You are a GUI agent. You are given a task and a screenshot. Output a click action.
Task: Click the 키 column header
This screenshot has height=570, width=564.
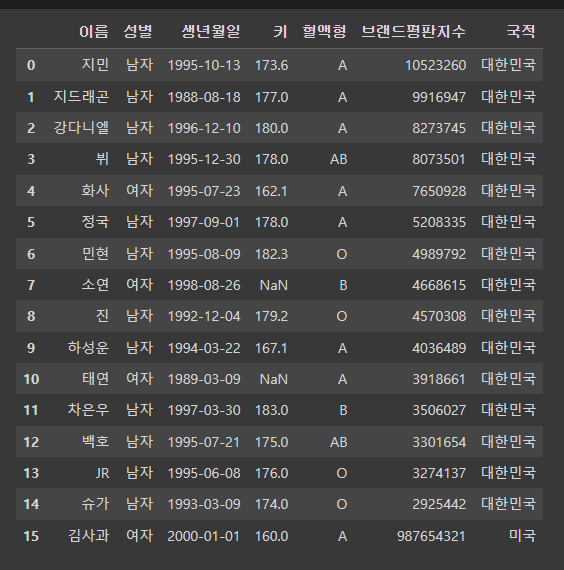[280, 32]
